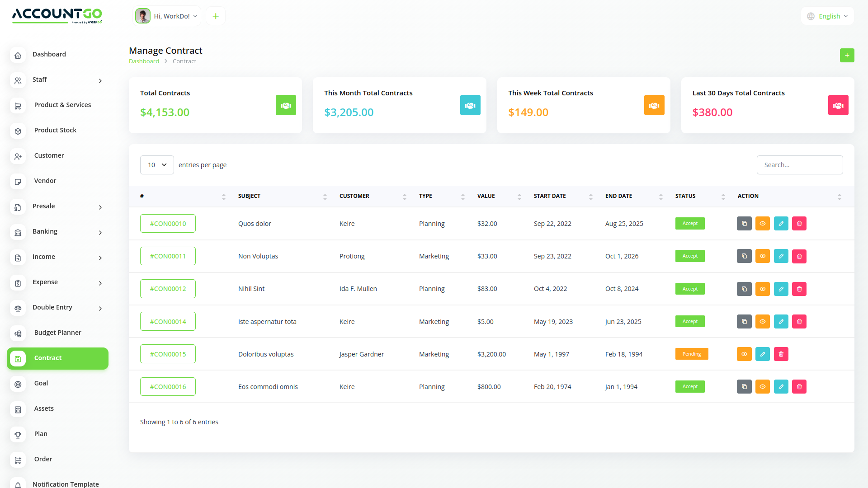Expand the Hi, WorkDo! profile dropdown
Viewport: 868px width, 488px height.
tap(167, 16)
